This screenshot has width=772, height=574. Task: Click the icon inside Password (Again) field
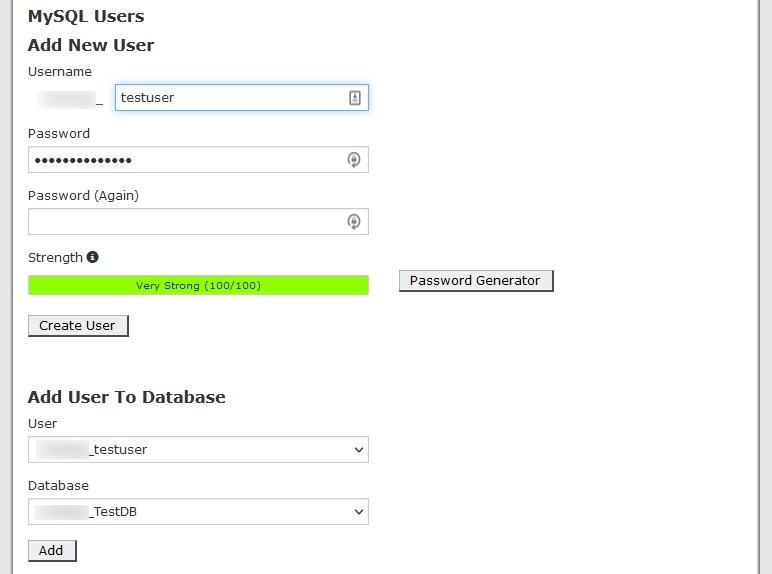coord(353,222)
